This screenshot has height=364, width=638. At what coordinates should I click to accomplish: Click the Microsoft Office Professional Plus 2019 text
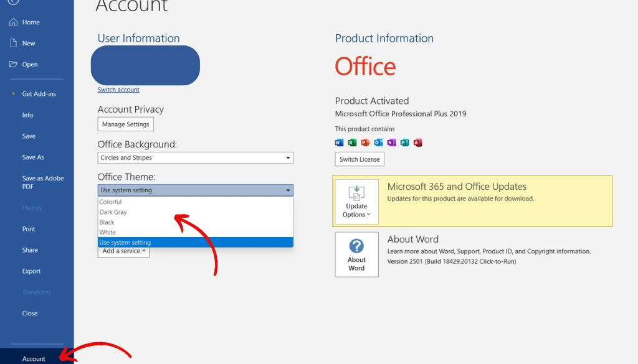[x=401, y=114]
